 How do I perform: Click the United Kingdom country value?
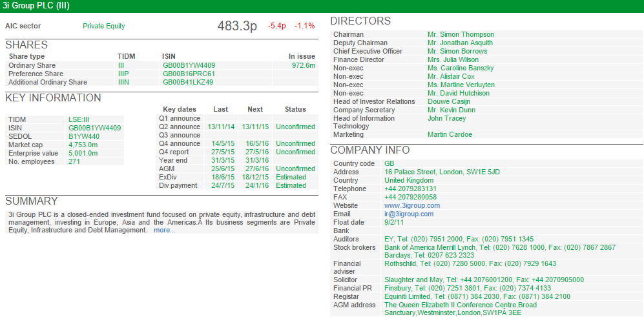tap(409, 180)
